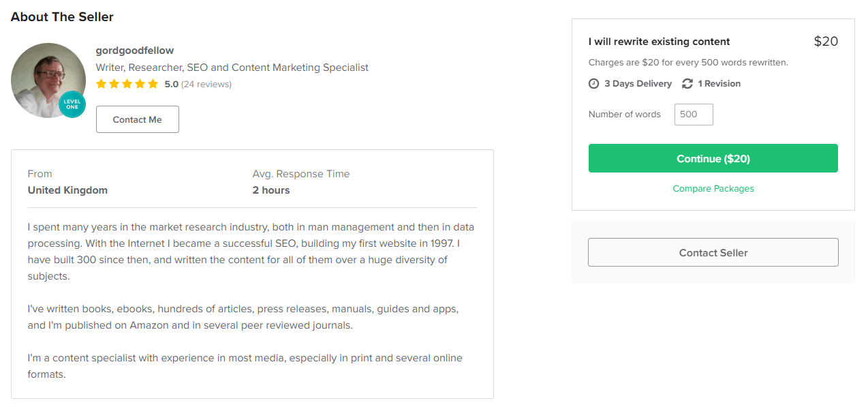Click the first gold rating star
The height and width of the screenshot is (405, 868).
point(102,85)
